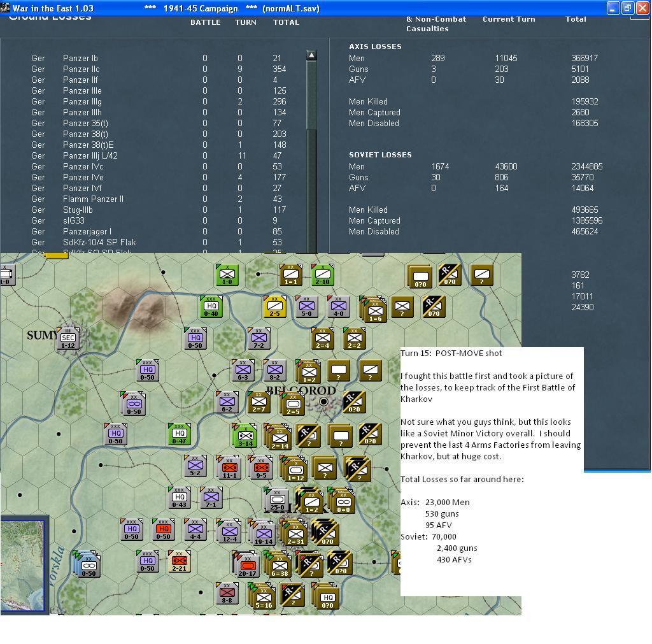
Task: Select the Soviet 2=14 stack
Action: (x=278, y=437)
